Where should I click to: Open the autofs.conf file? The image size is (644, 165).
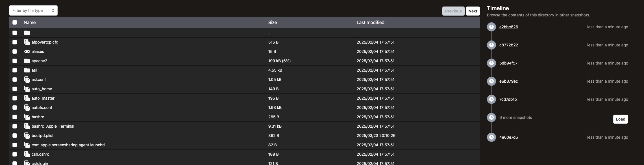[x=42, y=108]
